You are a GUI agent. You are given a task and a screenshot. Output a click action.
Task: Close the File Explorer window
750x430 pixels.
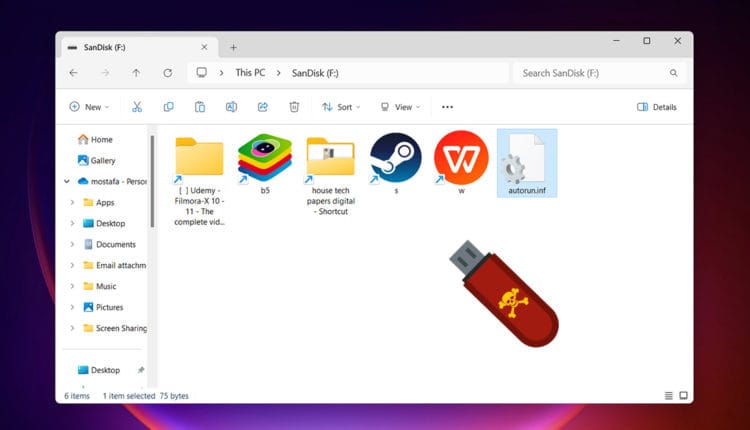[x=678, y=41]
